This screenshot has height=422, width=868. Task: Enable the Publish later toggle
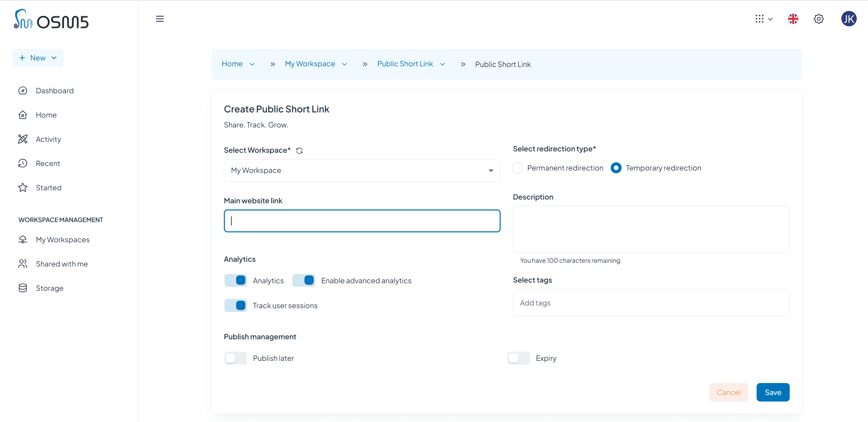pyautogui.click(x=235, y=358)
